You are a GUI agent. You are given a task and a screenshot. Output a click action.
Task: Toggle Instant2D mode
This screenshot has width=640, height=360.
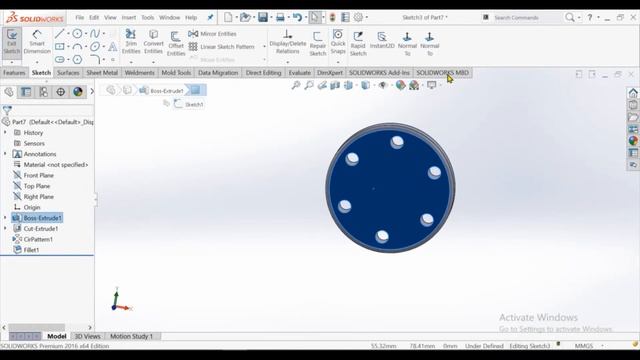tap(382, 41)
